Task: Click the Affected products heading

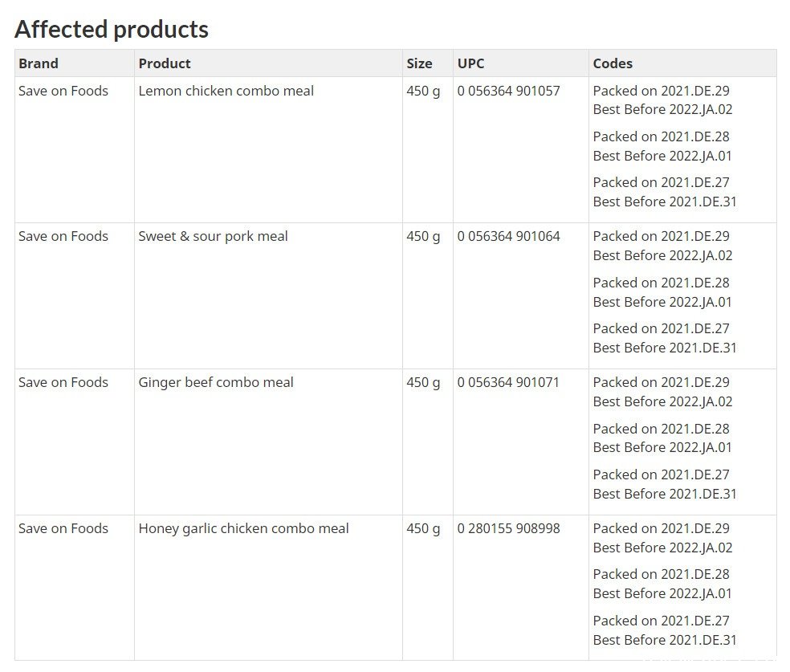Action: 112,29
